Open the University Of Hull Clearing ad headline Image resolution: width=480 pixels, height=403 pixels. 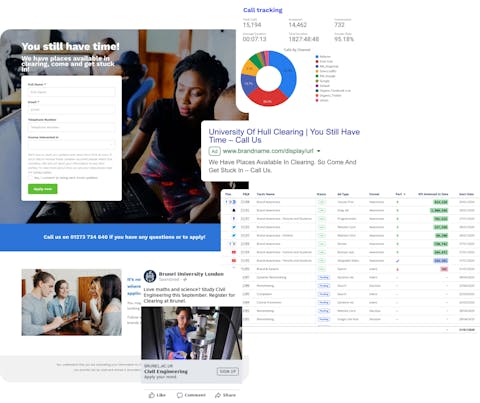coord(284,136)
